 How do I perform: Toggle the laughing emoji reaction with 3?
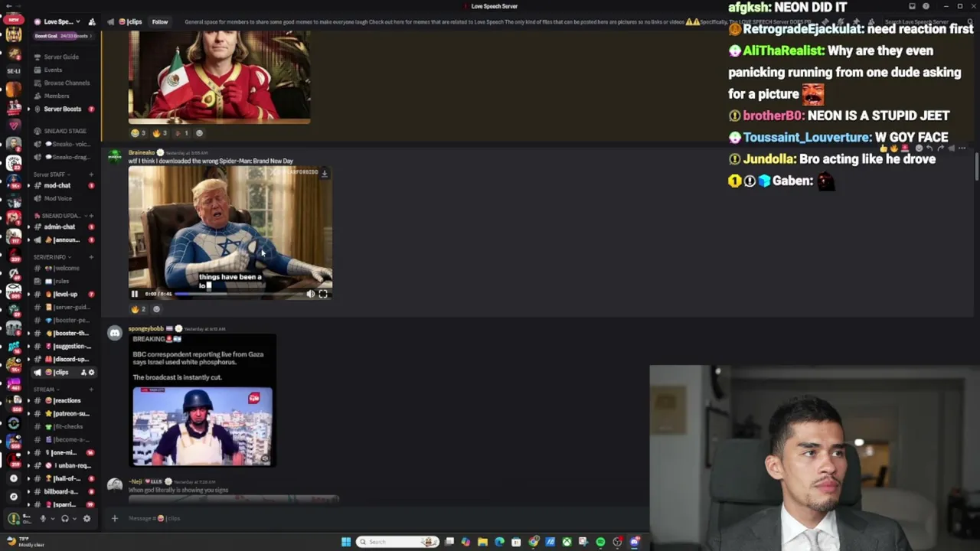[x=139, y=133]
